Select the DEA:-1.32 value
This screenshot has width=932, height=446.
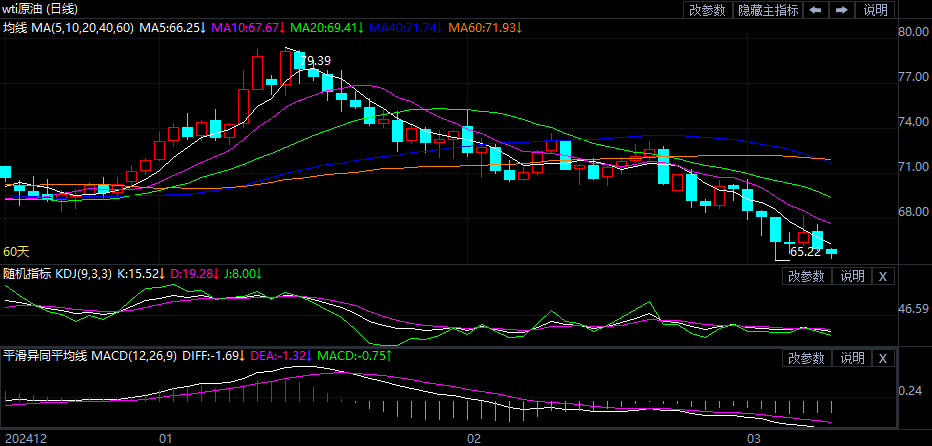point(282,356)
